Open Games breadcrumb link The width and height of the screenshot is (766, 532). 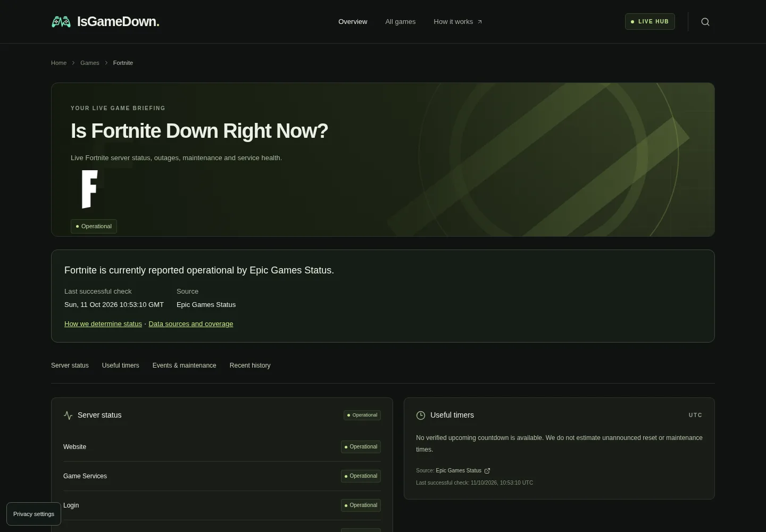(90, 63)
